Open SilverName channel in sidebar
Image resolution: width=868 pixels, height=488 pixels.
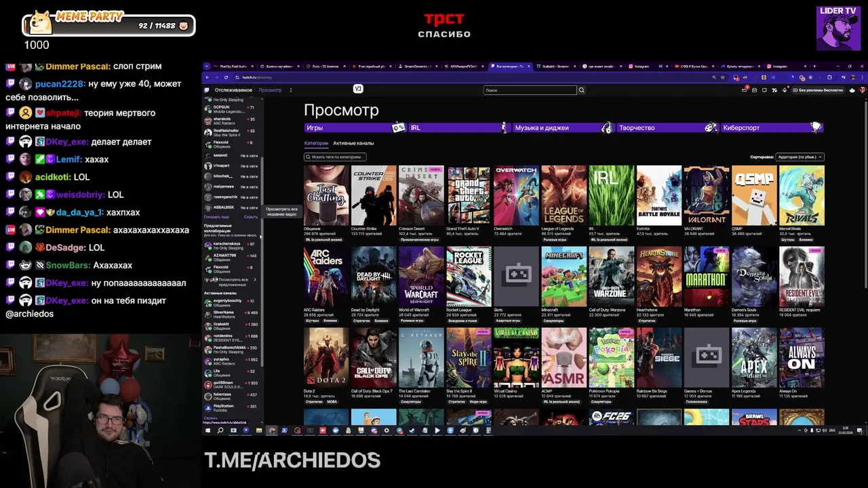coord(231,314)
